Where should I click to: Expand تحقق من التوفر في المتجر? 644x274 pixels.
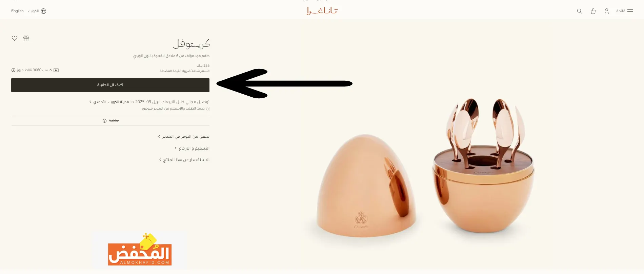click(184, 136)
